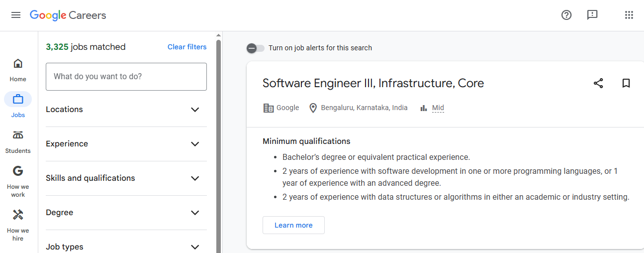This screenshot has width=644, height=253.
Task: Open How we work label
Action: [18, 191]
